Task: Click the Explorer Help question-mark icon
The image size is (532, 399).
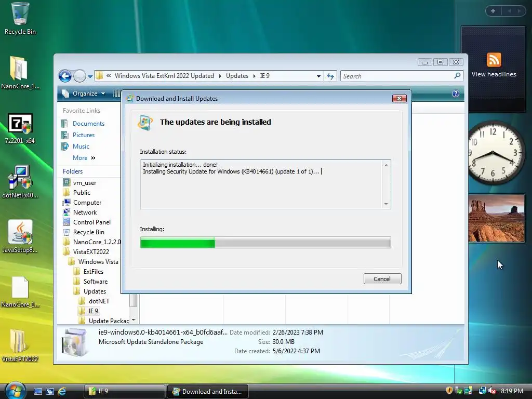Action: [x=455, y=94]
